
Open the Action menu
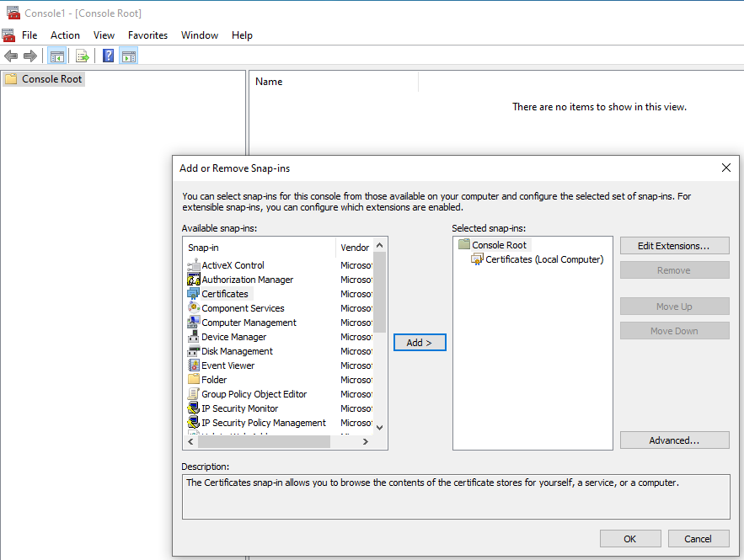65,35
